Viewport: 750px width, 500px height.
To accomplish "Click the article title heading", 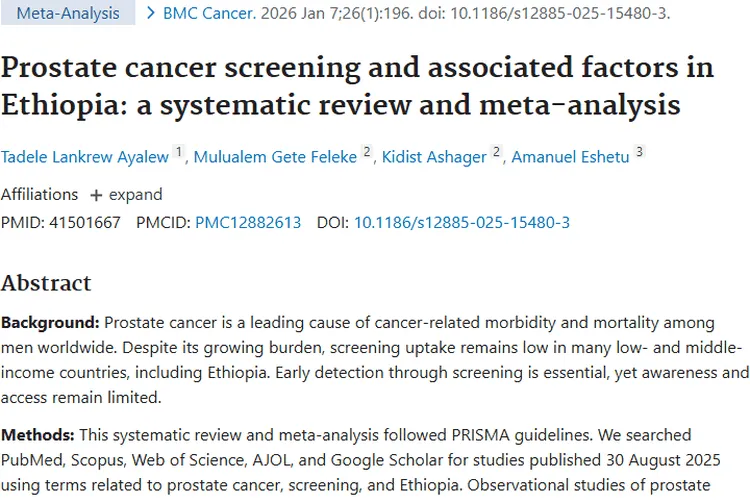I will tap(357, 86).
